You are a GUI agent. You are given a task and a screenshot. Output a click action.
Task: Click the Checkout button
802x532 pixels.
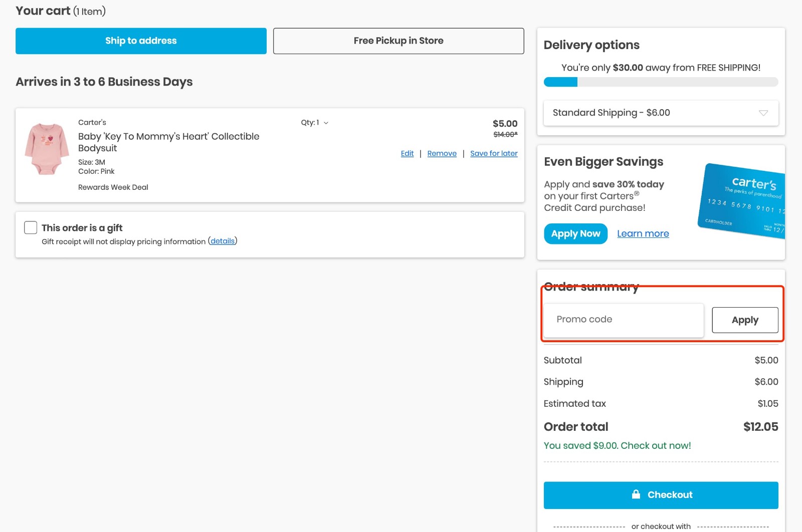(x=661, y=494)
